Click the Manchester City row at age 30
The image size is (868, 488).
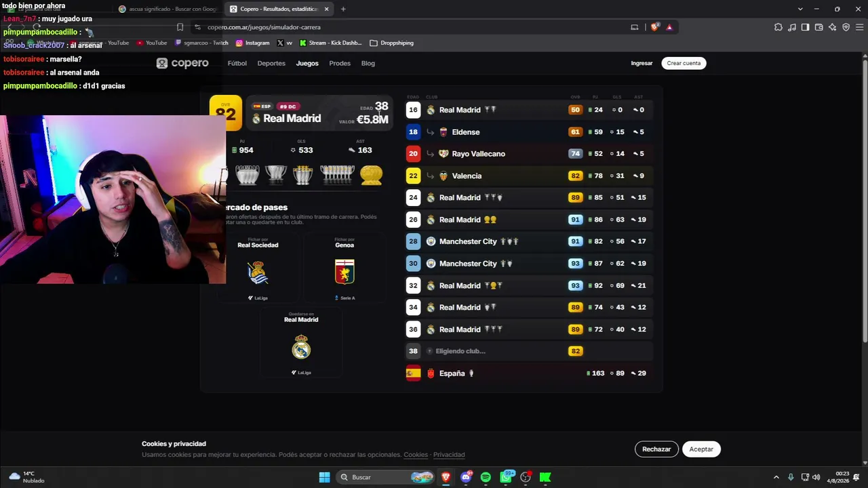coord(529,264)
